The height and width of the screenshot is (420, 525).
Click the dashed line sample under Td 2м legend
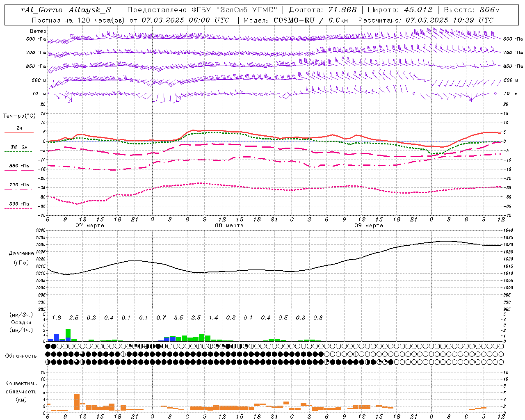click(18, 151)
